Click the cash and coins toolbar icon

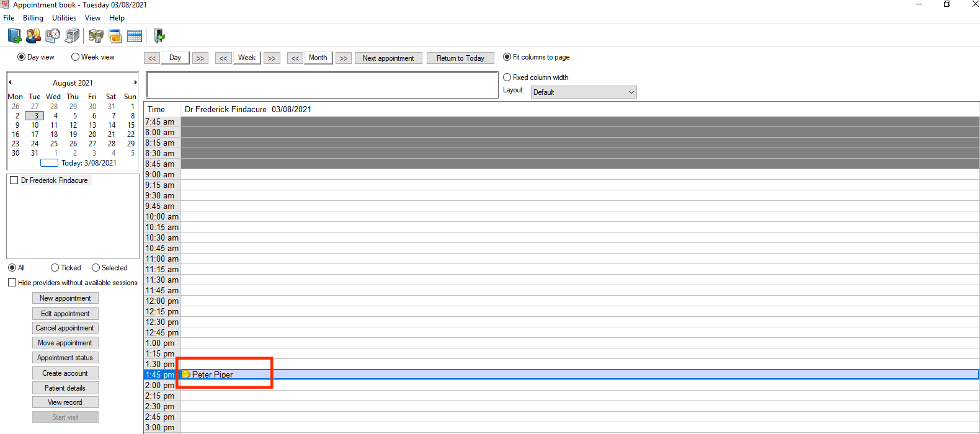point(96,36)
